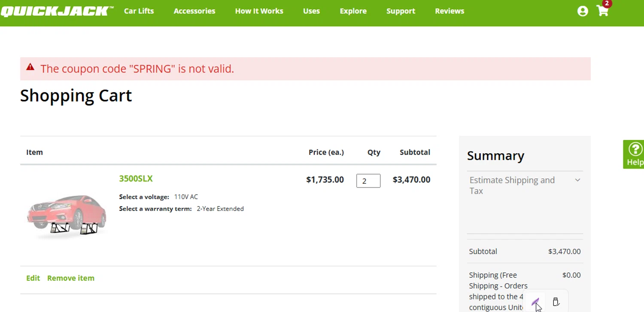Click the Summary heading
The image size is (644, 312).
coord(495,155)
